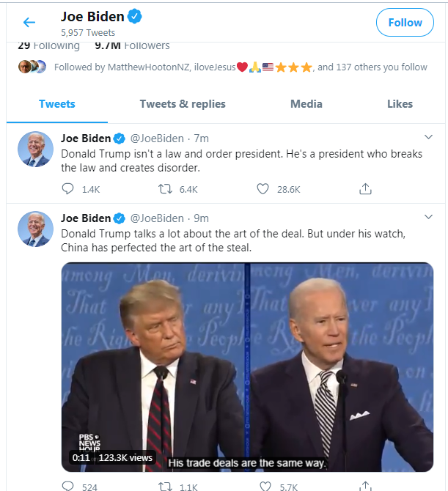
Task: Open Joe Biden avatar on first tweet
Action: click(x=35, y=149)
